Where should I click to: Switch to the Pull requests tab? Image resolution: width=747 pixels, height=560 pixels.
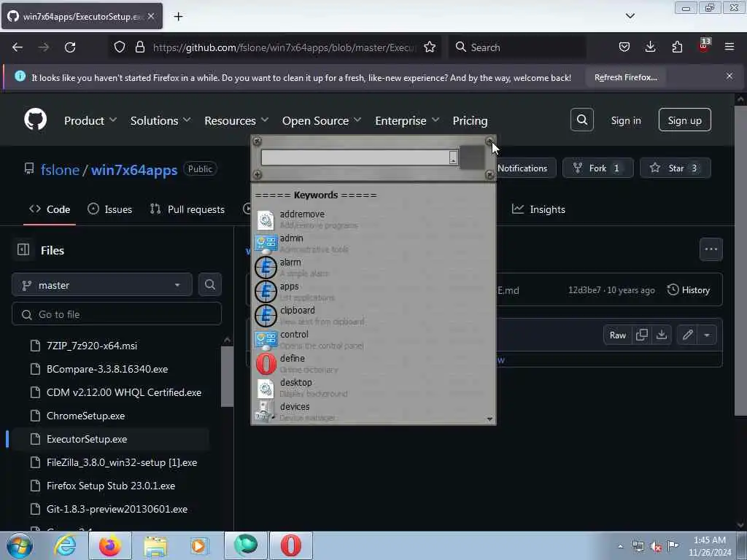pos(187,209)
